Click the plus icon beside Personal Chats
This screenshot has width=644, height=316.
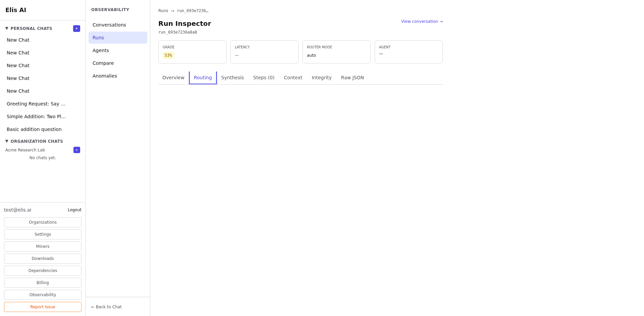click(x=76, y=29)
